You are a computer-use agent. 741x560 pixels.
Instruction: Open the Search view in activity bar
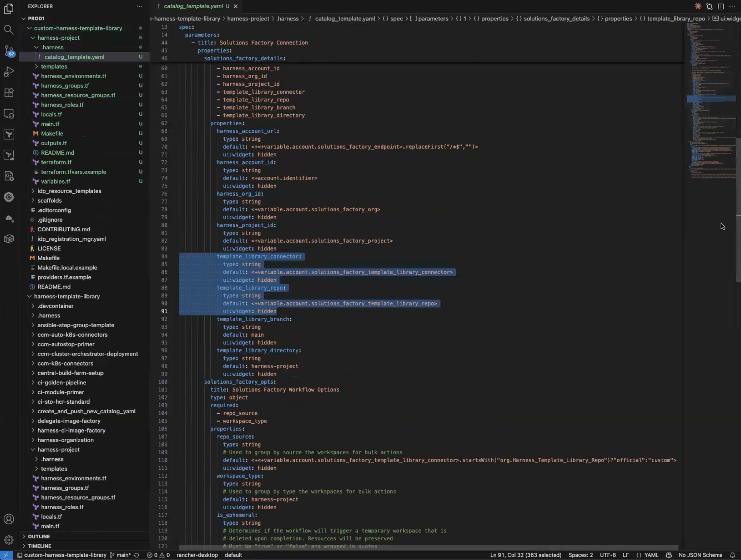coord(8,30)
